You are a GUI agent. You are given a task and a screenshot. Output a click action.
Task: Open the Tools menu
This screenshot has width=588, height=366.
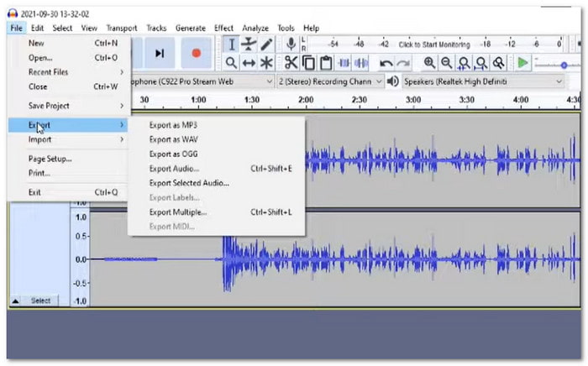286,28
